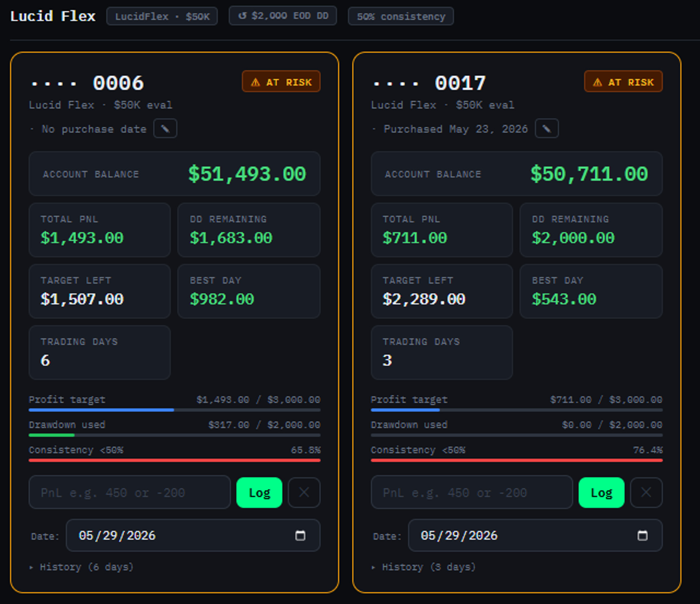Click Drawdown used bar on 0006 card
This screenshot has width=700, height=604.
(174, 435)
